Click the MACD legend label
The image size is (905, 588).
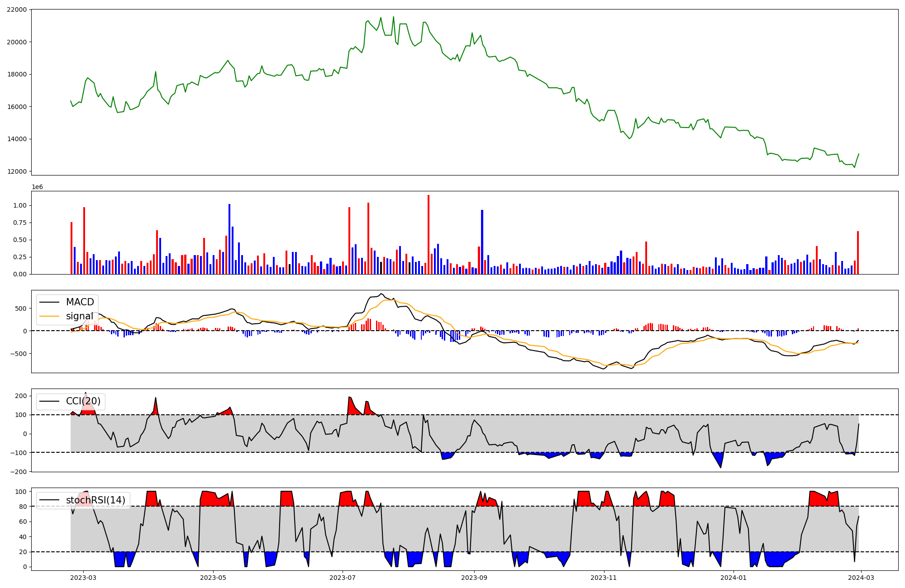[80, 302]
